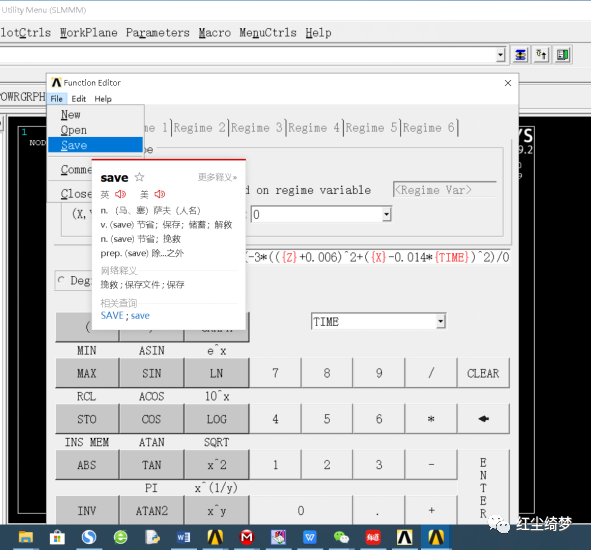Click the raise hidden icon with arrow

tap(542, 55)
